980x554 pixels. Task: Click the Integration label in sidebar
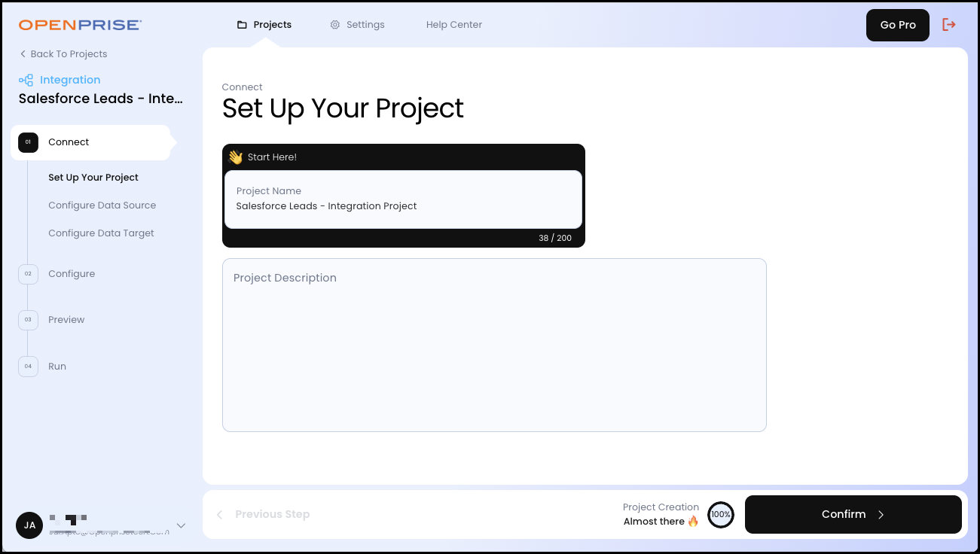click(x=70, y=80)
